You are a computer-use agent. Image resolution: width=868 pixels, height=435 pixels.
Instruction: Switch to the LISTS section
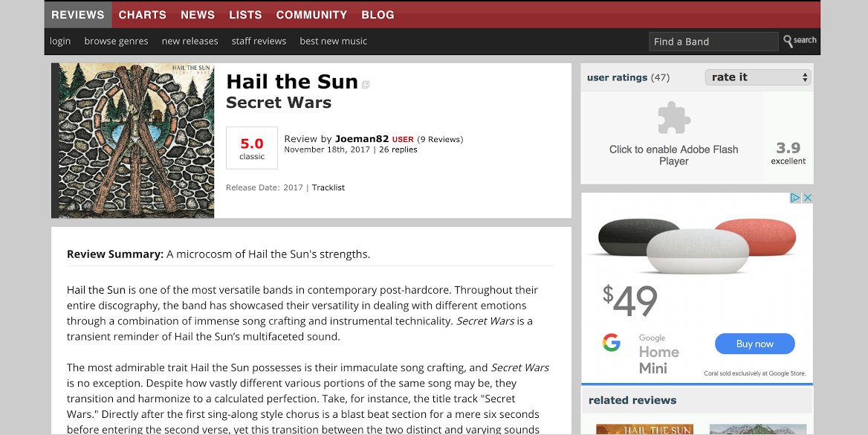pyautogui.click(x=245, y=15)
